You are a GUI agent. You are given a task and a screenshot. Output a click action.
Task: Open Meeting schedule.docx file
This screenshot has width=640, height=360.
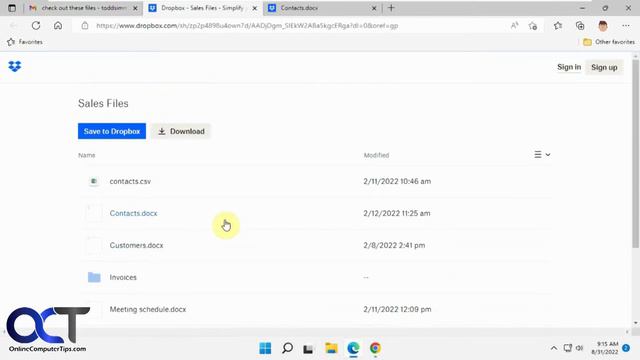click(x=148, y=309)
